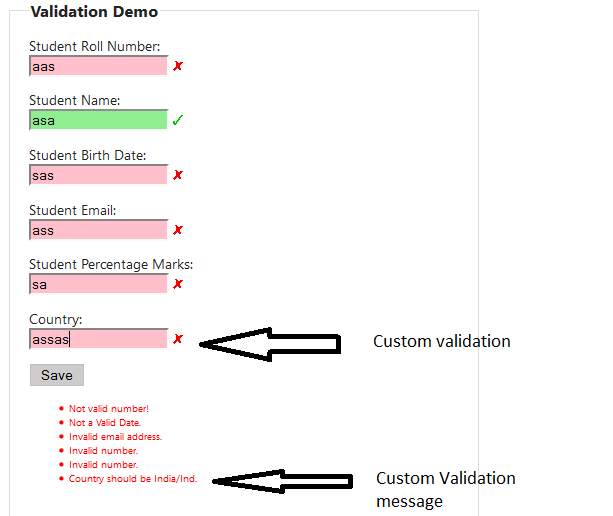Image resolution: width=613 pixels, height=516 pixels.
Task: Click red X icon beside Student Email field
Action: (178, 230)
